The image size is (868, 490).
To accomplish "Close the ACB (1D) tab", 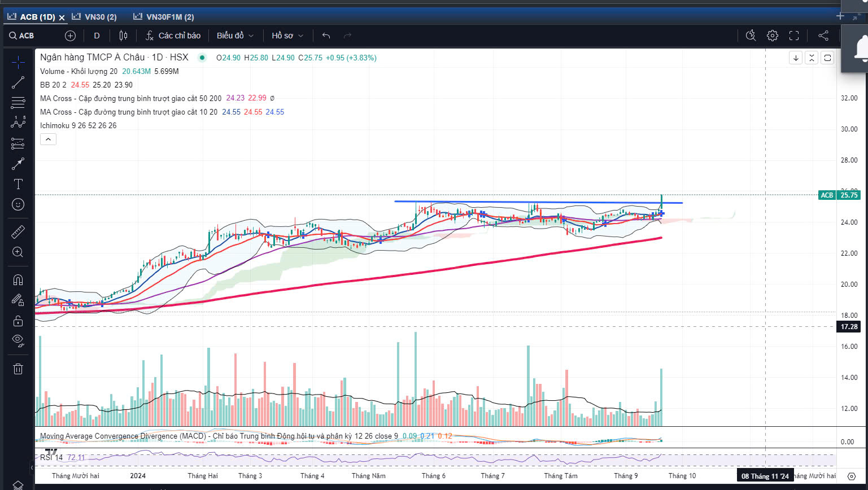I will (x=62, y=17).
